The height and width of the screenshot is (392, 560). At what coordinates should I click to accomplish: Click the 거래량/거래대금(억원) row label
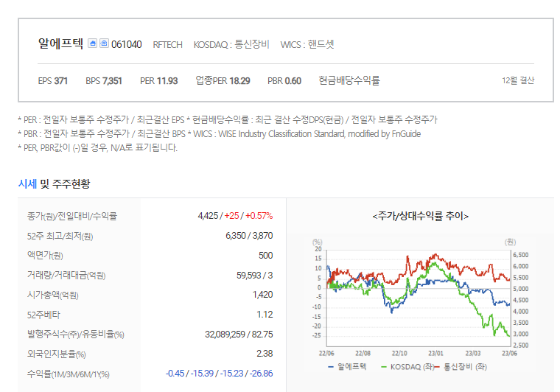(66, 276)
